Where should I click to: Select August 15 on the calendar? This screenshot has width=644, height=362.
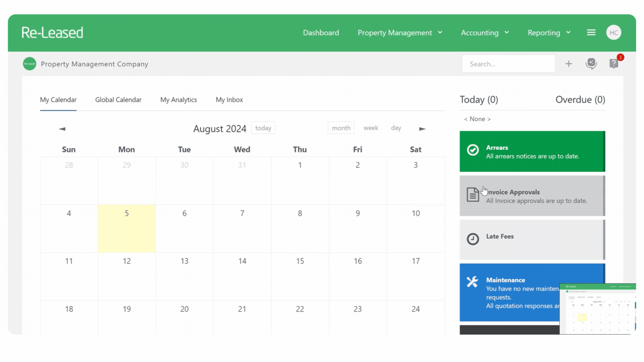(x=300, y=277)
